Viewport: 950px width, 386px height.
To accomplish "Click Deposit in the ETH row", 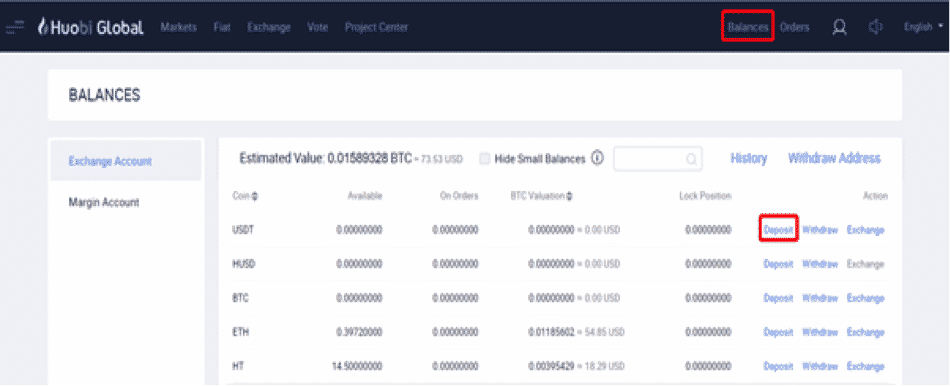I will (x=779, y=332).
